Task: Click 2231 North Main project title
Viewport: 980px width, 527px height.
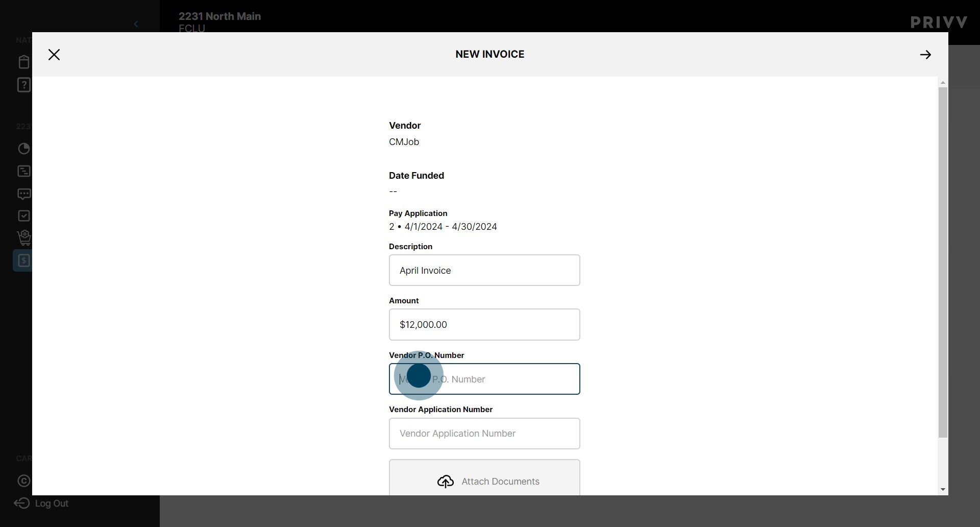Action: (x=219, y=16)
